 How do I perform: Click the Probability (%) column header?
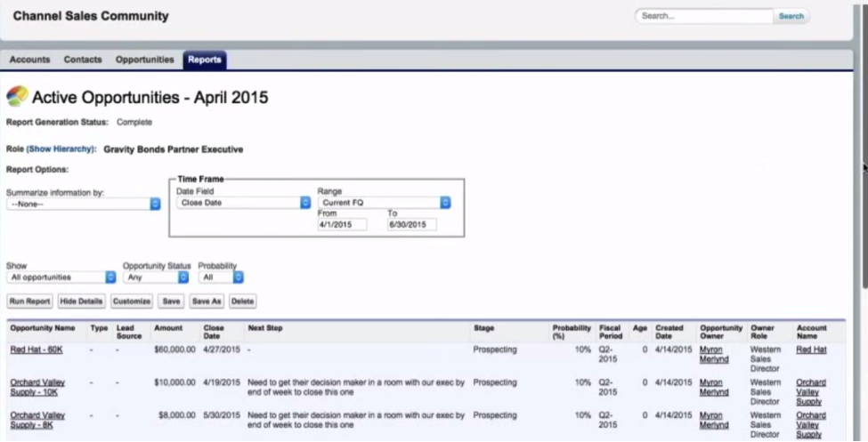[572, 332]
